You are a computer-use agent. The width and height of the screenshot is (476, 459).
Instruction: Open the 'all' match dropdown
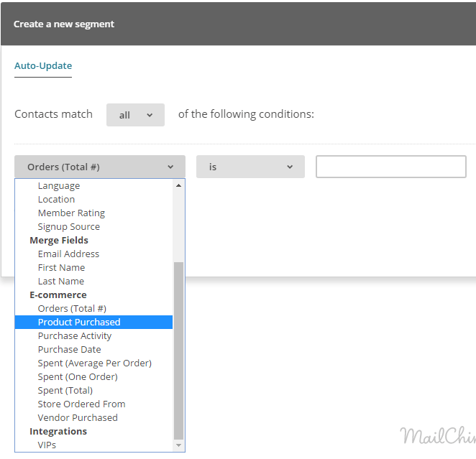click(x=135, y=115)
